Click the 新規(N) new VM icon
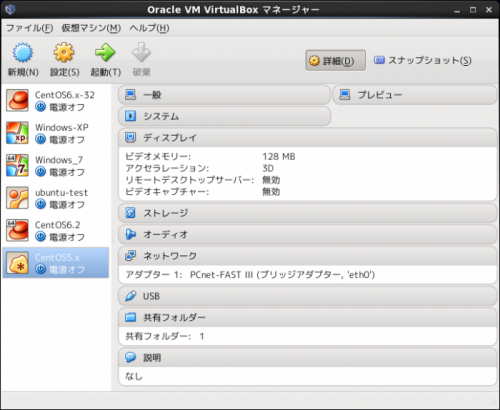The height and width of the screenshot is (410, 500). (23, 53)
